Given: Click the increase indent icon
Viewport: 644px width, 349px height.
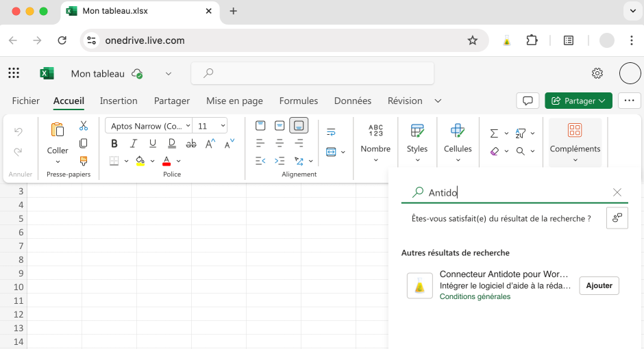Looking at the screenshot, I should [x=280, y=161].
